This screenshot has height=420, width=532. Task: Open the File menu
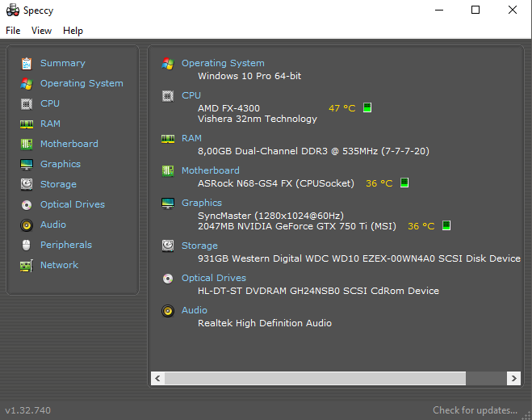pyautogui.click(x=13, y=31)
